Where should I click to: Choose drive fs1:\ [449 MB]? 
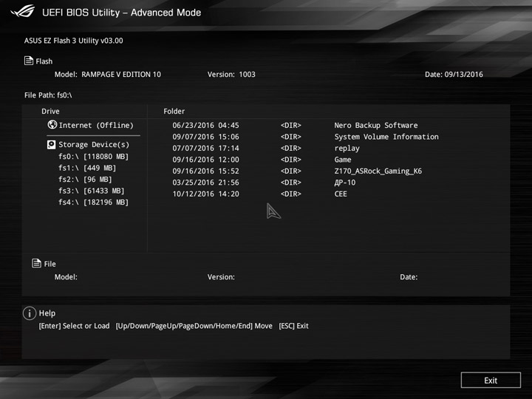tap(87, 168)
